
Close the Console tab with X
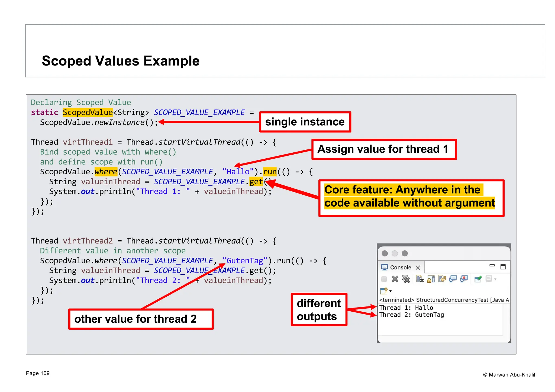(418, 267)
